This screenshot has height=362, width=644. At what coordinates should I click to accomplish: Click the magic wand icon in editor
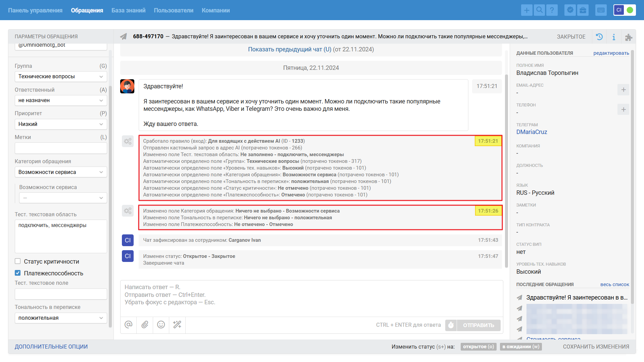click(177, 325)
